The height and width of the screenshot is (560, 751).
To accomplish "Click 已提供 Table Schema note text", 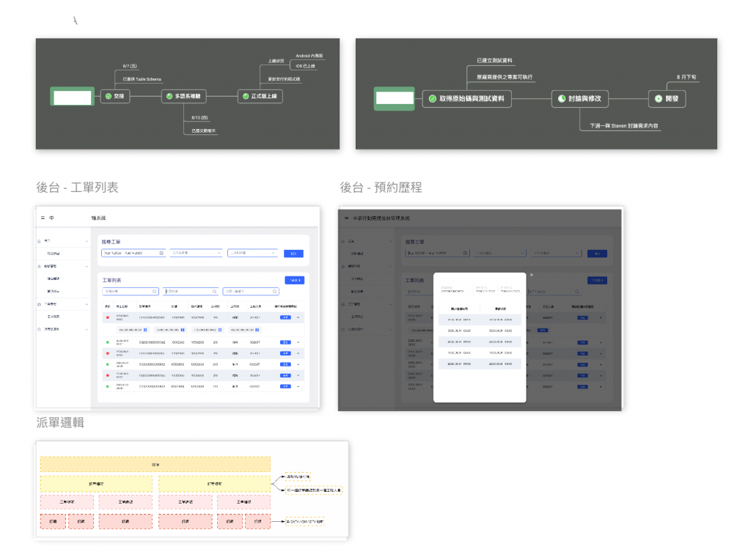I will pyautogui.click(x=142, y=79).
